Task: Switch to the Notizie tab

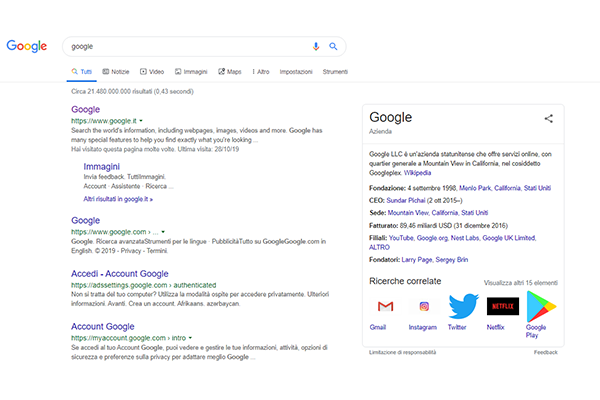Action: pos(116,72)
